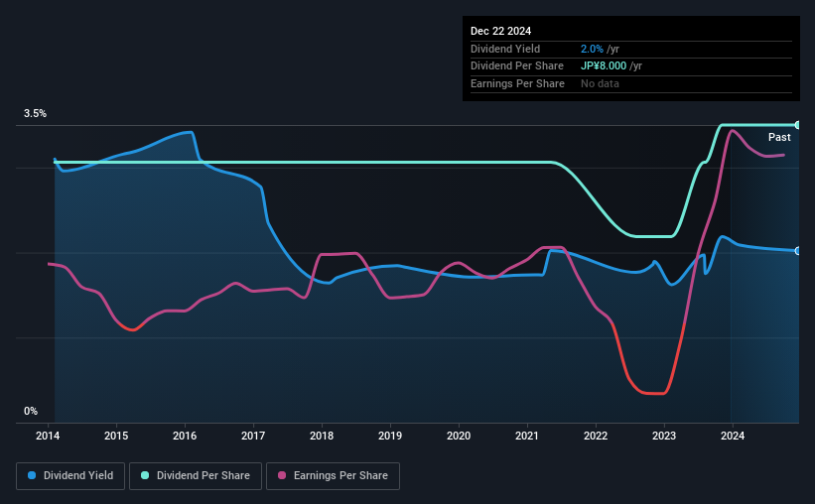This screenshot has height=504, width=815.
Task: Select the Dividend Per Share endpoint marker
Action: coord(798,125)
